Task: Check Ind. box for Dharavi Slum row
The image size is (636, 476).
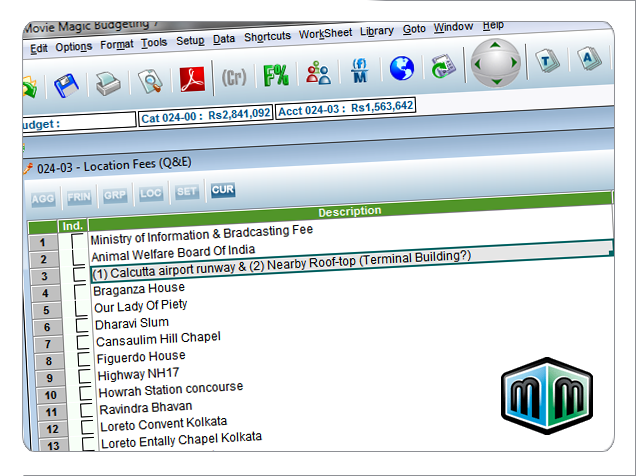Action: pyautogui.click(x=82, y=325)
